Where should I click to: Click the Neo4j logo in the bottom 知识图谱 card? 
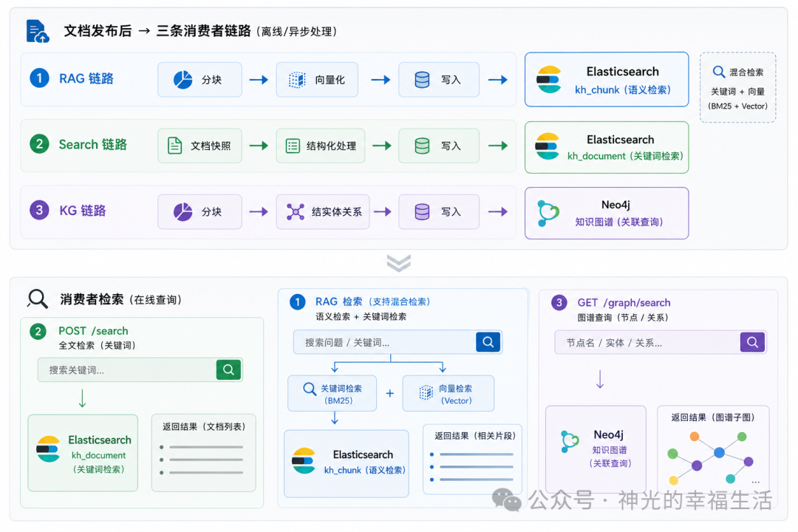(570, 441)
